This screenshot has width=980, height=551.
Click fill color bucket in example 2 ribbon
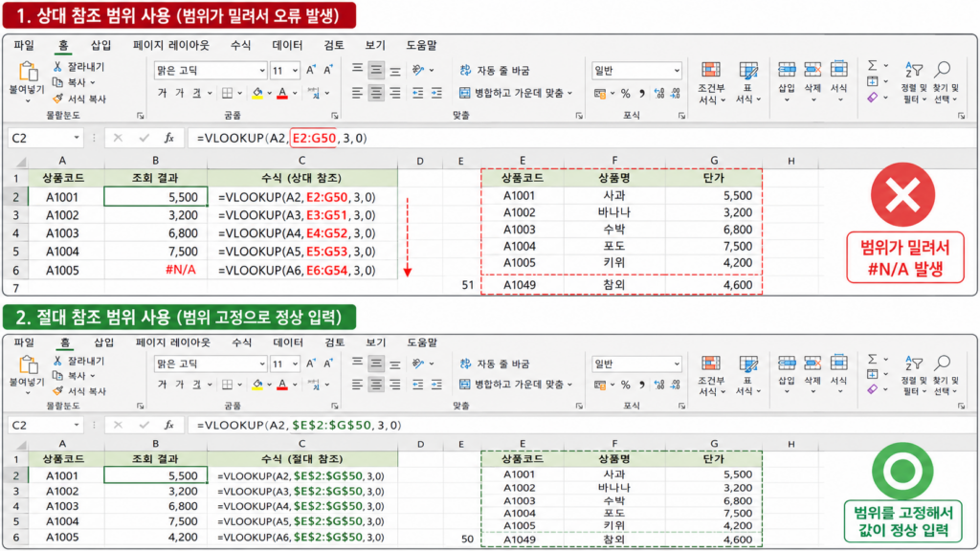pyautogui.click(x=256, y=385)
